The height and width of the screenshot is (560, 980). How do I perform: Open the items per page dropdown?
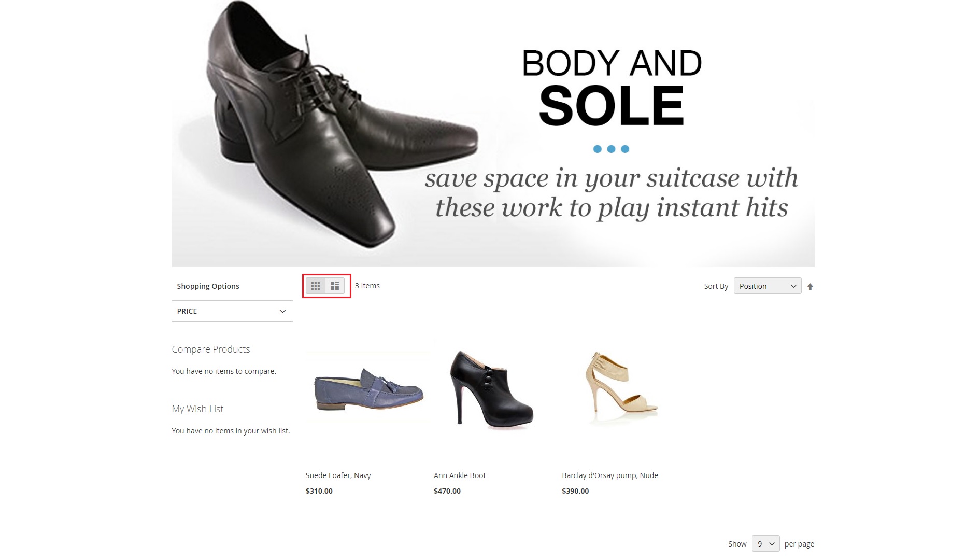[x=765, y=543]
